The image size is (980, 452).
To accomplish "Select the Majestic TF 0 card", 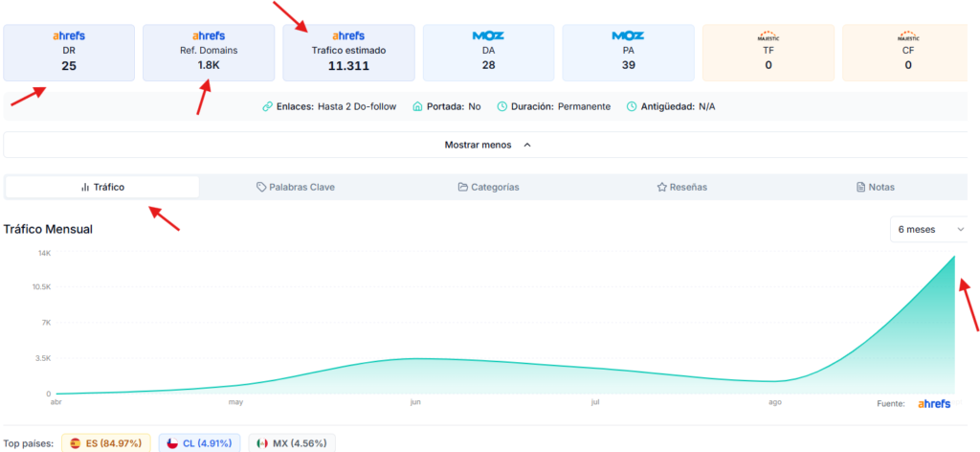I will click(768, 53).
